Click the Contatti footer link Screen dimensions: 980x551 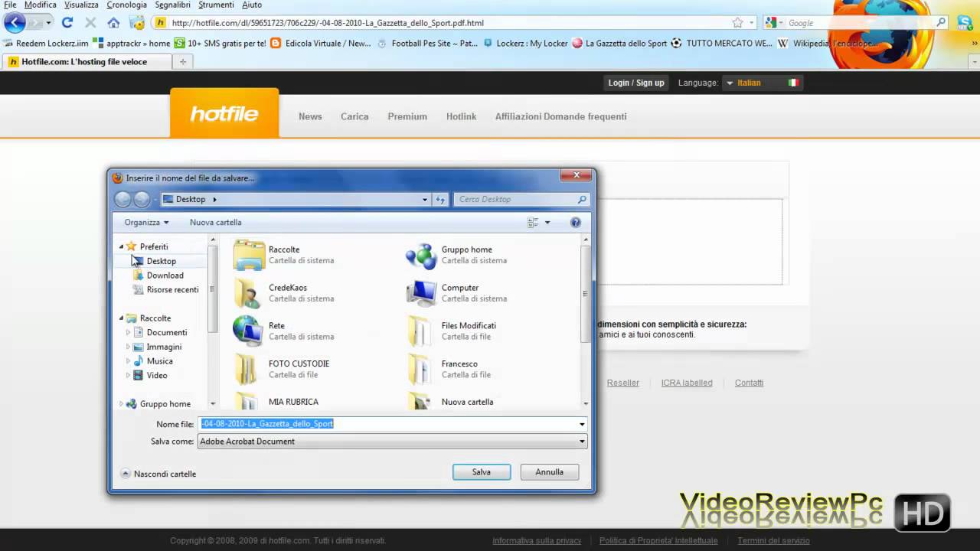pos(749,383)
